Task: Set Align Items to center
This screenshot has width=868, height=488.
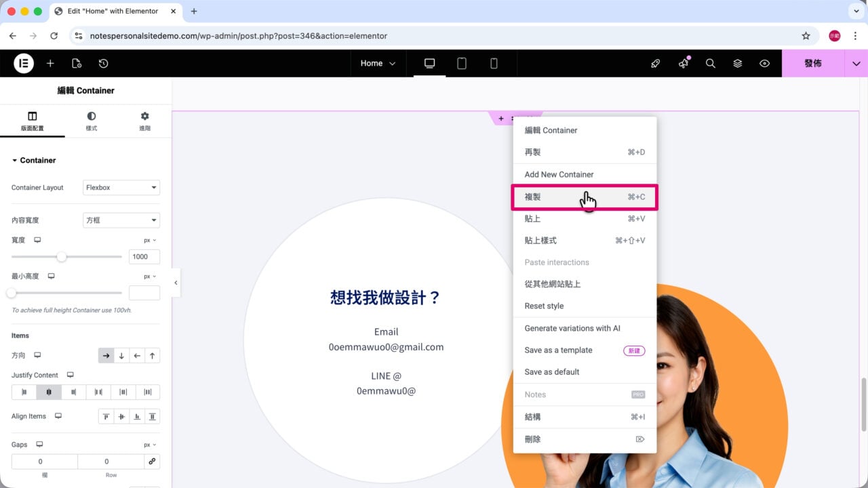Action: point(121,416)
